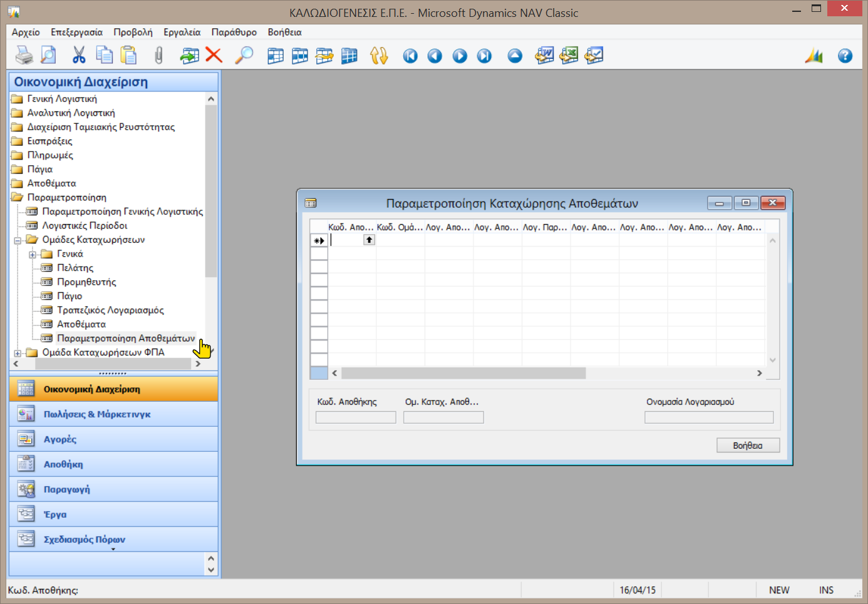Viewport: 868px width, 604px height.
Task: Go to the last record
Action: point(484,56)
